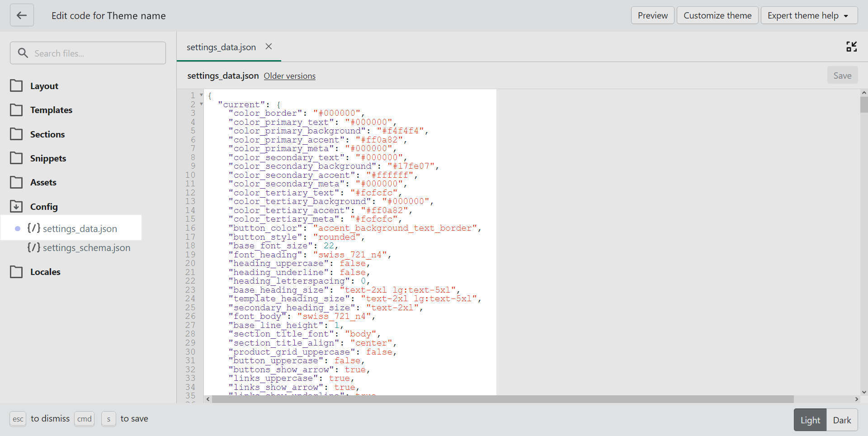868x436 pixels.
Task: Click the scroll down arrow of the editor
Action: (864, 392)
